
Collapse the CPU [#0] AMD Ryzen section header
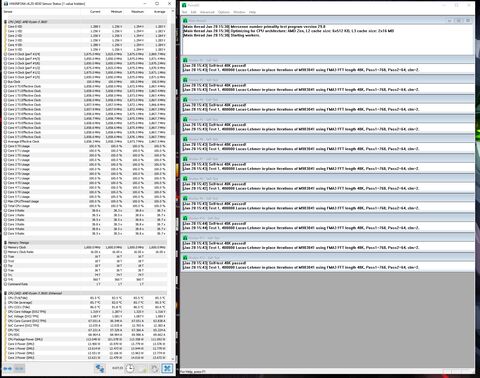tap(85, 22)
